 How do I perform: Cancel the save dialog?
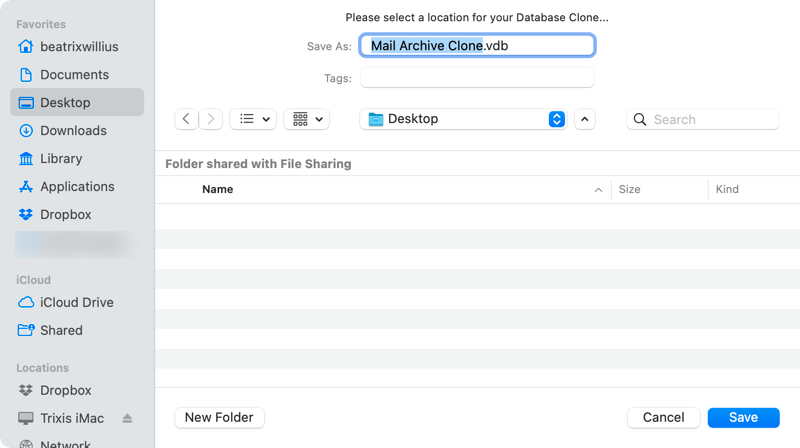click(x=663, y=417)
